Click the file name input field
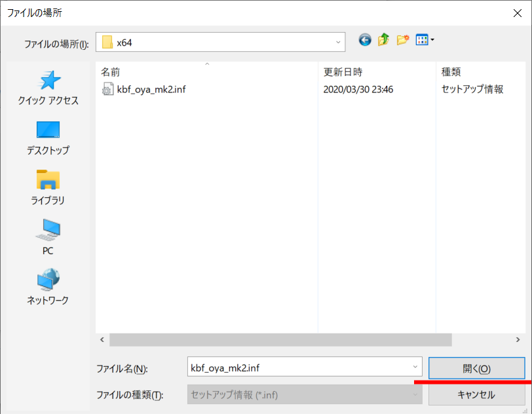Viewport: 532px width, 414px height. click(298, 368)
